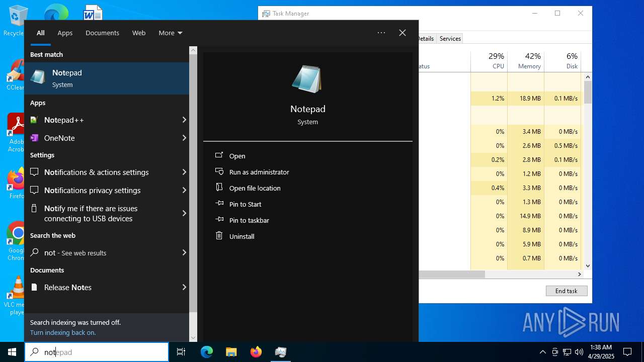Screen dimensions: 644x362
Task: Click the Run as administrator shield icon
Action: click(219, 171)
